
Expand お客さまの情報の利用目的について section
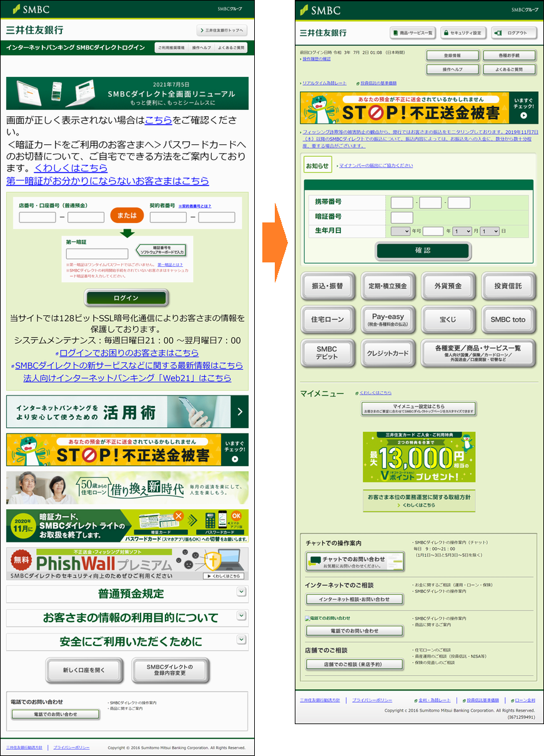242,615
